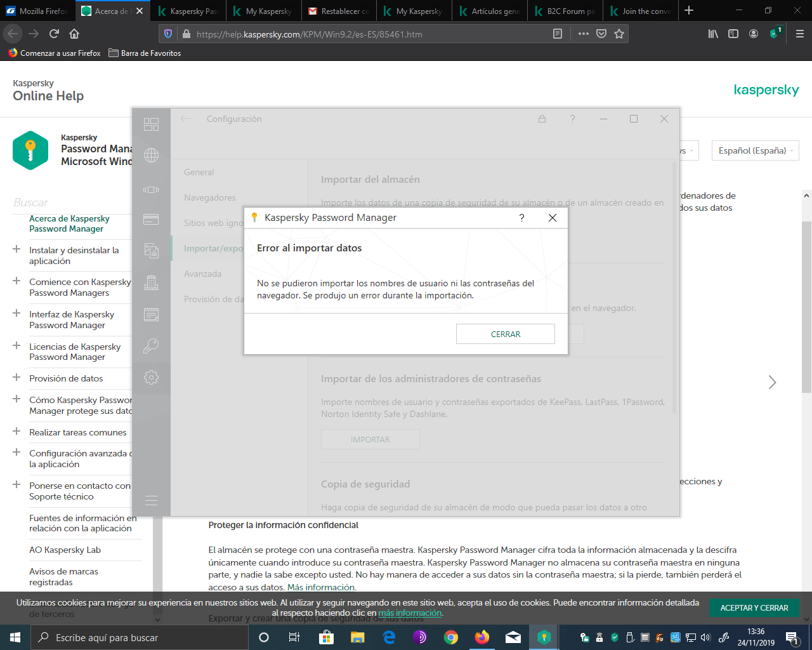Open the notes icon in sidebar
812x650 pixels.
click(151, 314)
